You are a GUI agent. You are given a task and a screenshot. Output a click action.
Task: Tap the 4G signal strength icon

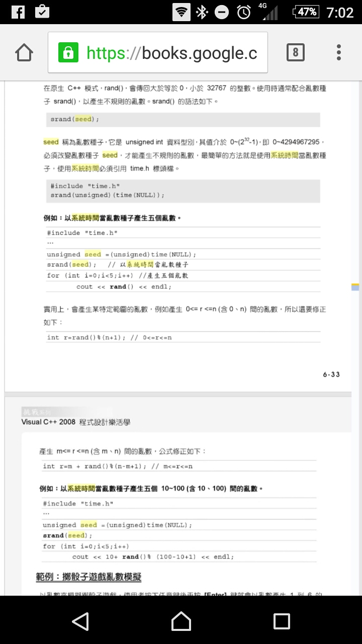[268, 12]
